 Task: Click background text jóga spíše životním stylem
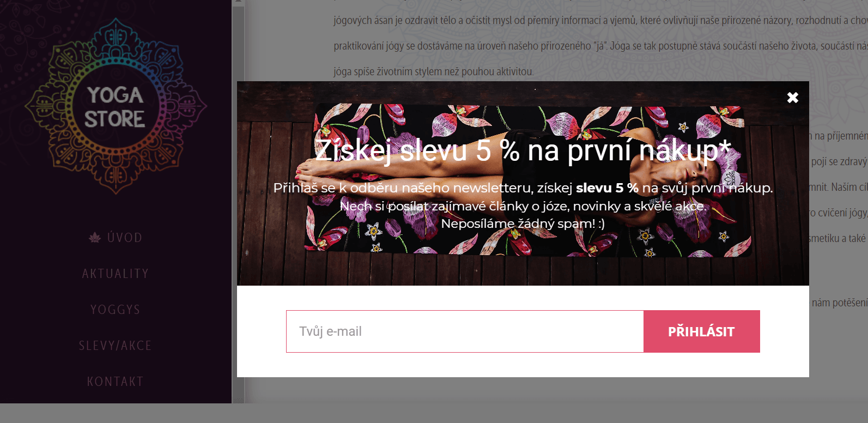[x=434, y=71]
